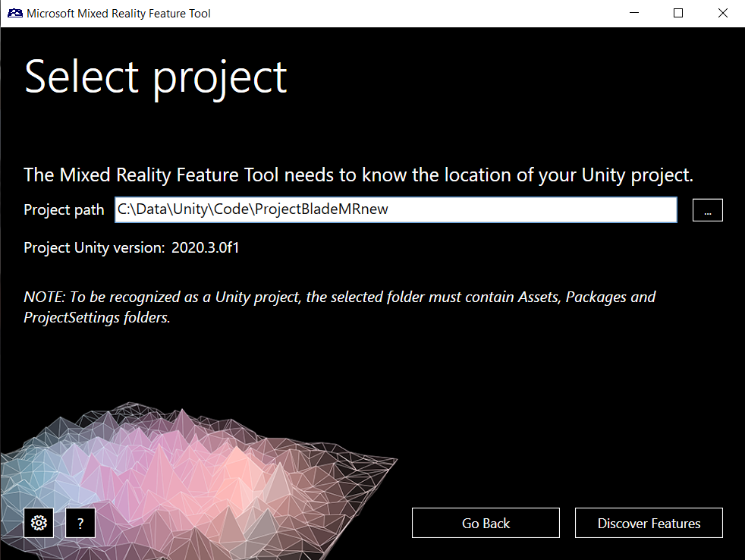This screenshot has height=560, width=745.
Task: Maximize the Feature Tool window
Action: click(x=678, y=13)
